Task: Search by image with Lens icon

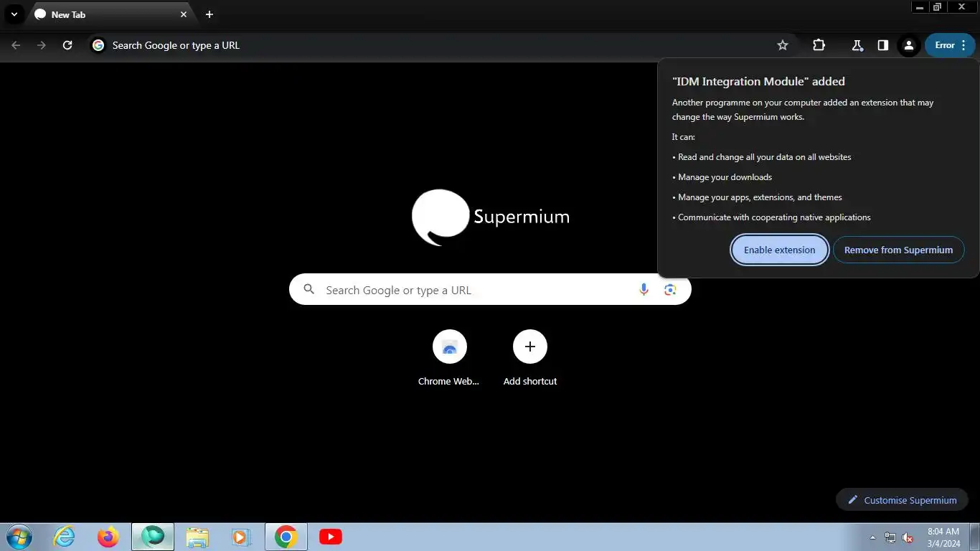Action: (x=670, y=290)
